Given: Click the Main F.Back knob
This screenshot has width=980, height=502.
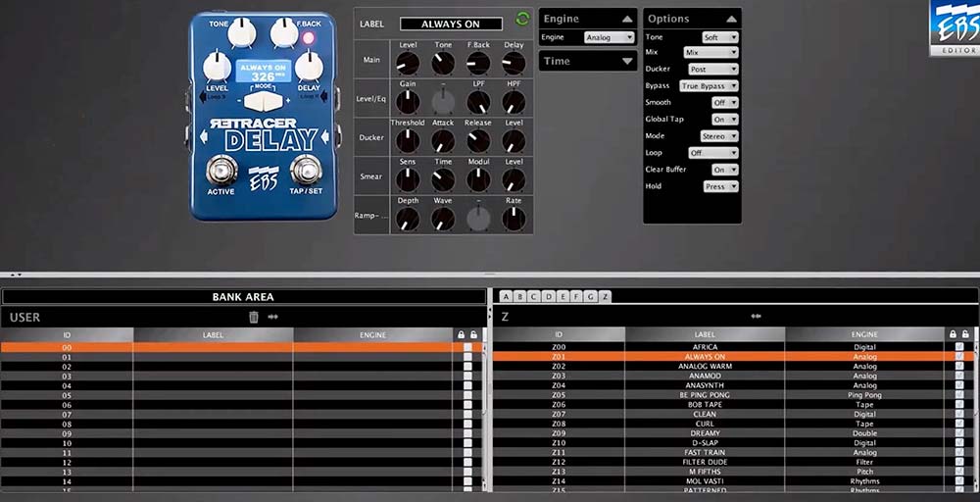Looking at the screenshot, I should pos(479,63).
